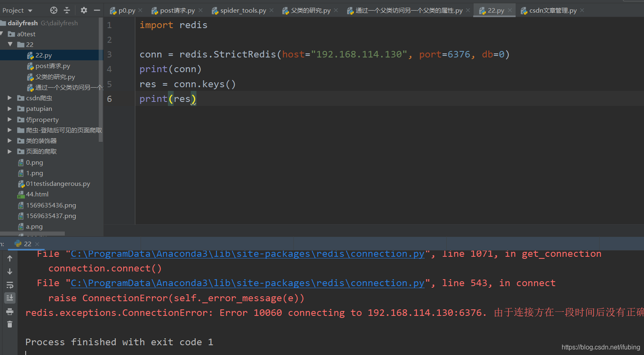The width and height of the screenshot is (644, 355).
Task: Switch to the p0.py tab
Action: [126, 11]
